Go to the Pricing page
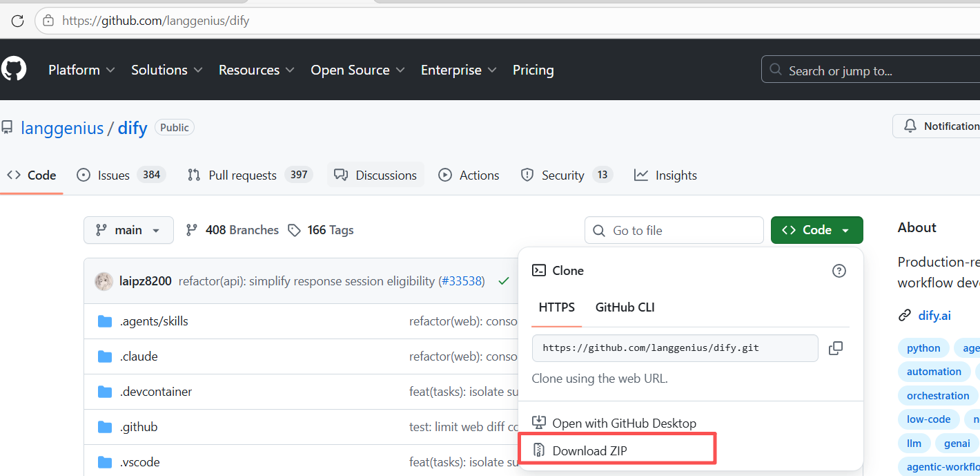This screenshot has width=980, height=476. click(533, 70)
